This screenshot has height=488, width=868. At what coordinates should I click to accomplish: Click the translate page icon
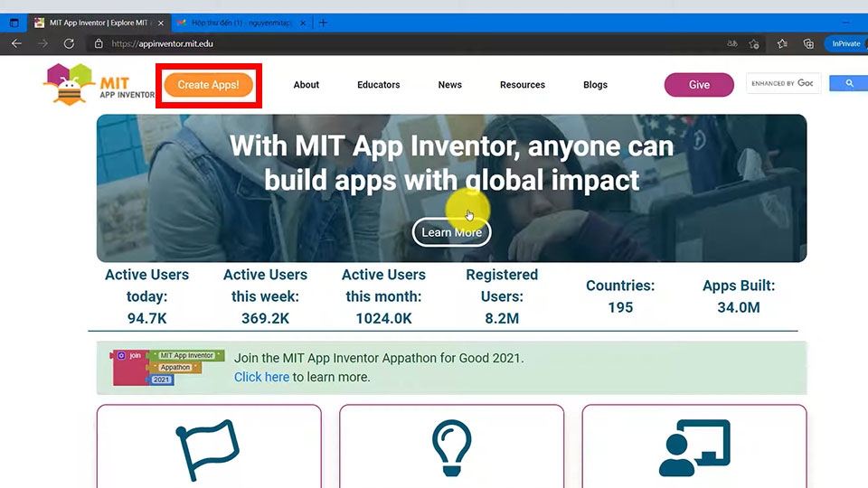[x=731, y=43]
